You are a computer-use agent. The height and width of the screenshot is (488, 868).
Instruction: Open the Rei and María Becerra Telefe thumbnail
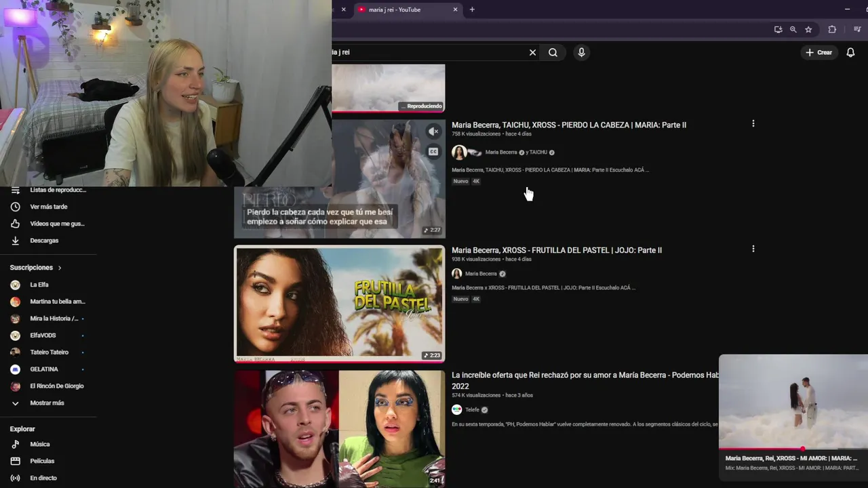339,428
